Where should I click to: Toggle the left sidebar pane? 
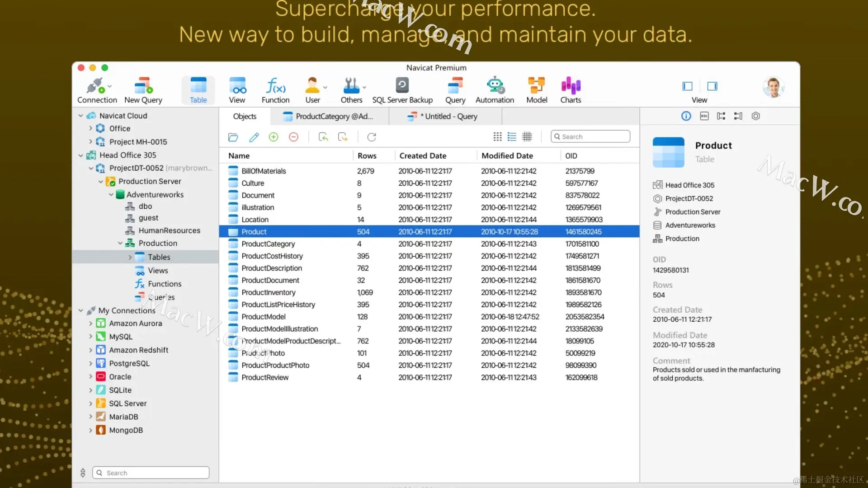[687, 86]
